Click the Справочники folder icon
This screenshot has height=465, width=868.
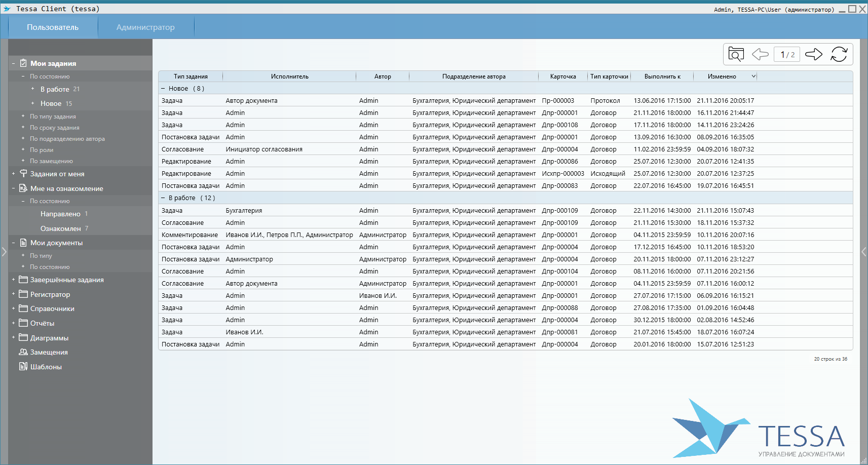(x=23, y=308)
